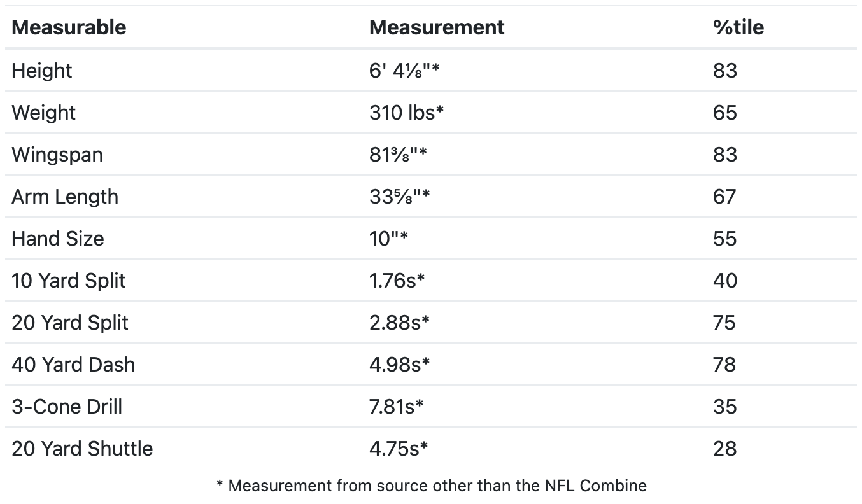
Task: Click the 310 lbs weight value
Action: [x=406, y=112]
